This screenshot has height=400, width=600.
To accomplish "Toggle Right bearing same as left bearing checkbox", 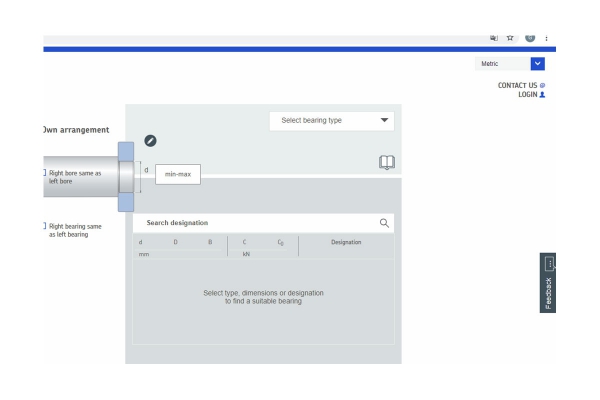I will (x=44, y=226).
